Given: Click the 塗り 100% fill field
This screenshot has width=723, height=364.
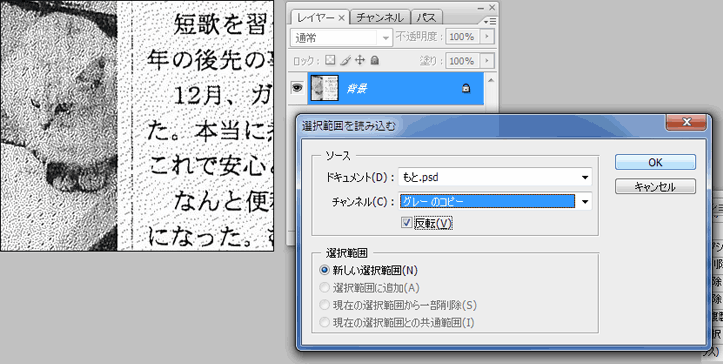Looking at the screenshot, I should click(462, 61).
